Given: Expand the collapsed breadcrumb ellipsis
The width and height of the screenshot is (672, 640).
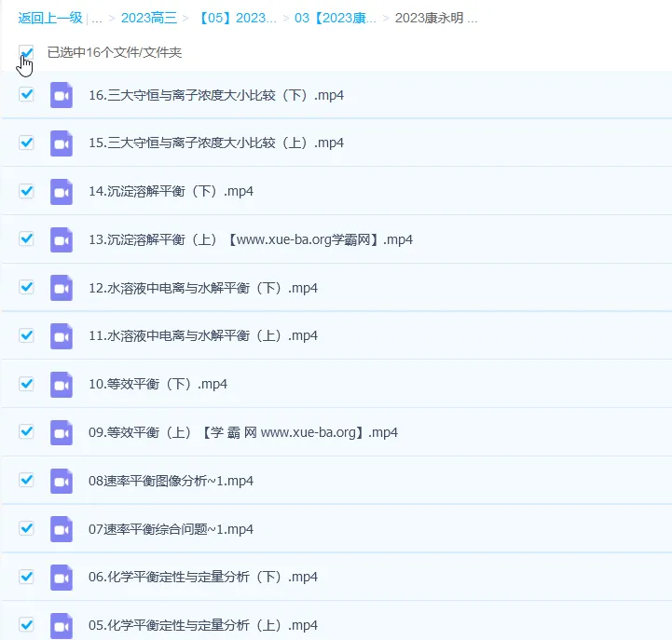Looking at the screenshot, I should click(x=96, y=18).
